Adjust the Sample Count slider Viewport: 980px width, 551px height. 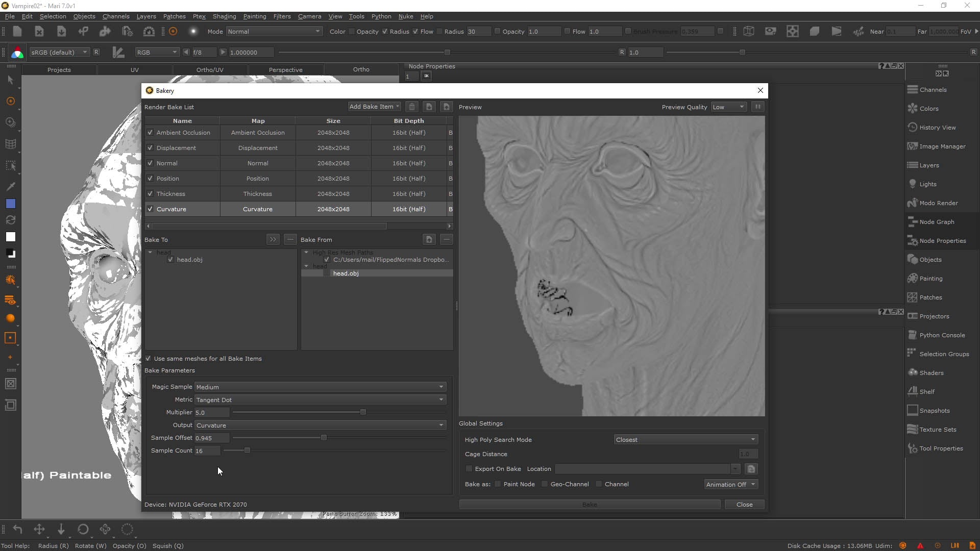click(x=247, y=450)
